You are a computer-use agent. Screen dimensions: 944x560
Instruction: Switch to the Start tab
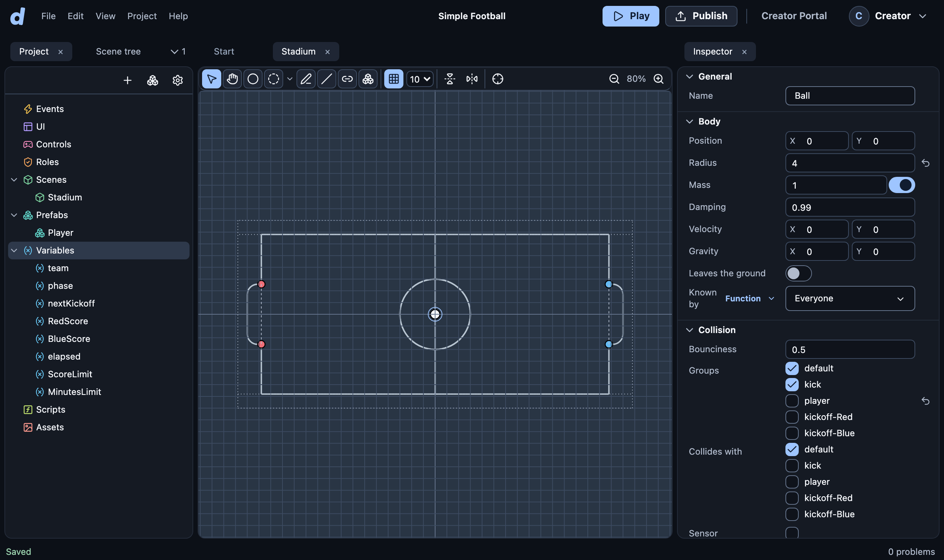(224, 52)
